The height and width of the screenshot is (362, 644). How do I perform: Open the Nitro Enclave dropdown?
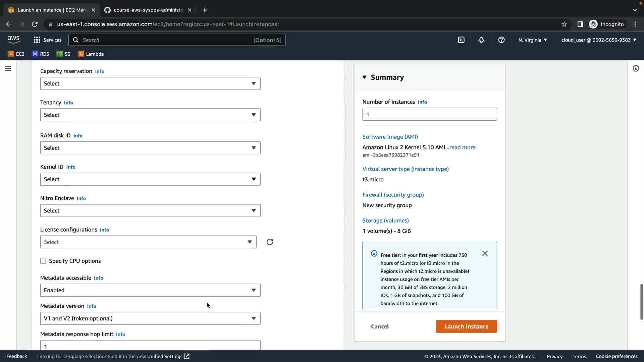click(x=150, y=211)
